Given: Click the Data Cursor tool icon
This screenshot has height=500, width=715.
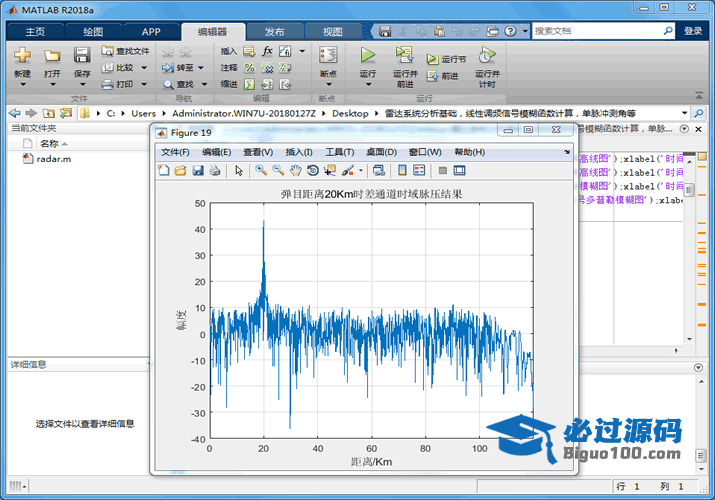Looking at the screenshot, I should click(x=329, y=171).
